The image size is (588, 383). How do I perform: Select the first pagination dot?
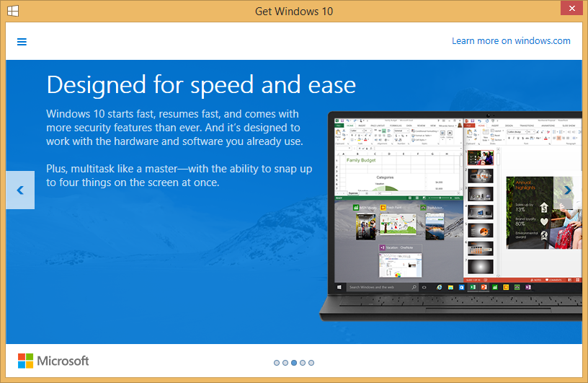(x=277, y=363)
